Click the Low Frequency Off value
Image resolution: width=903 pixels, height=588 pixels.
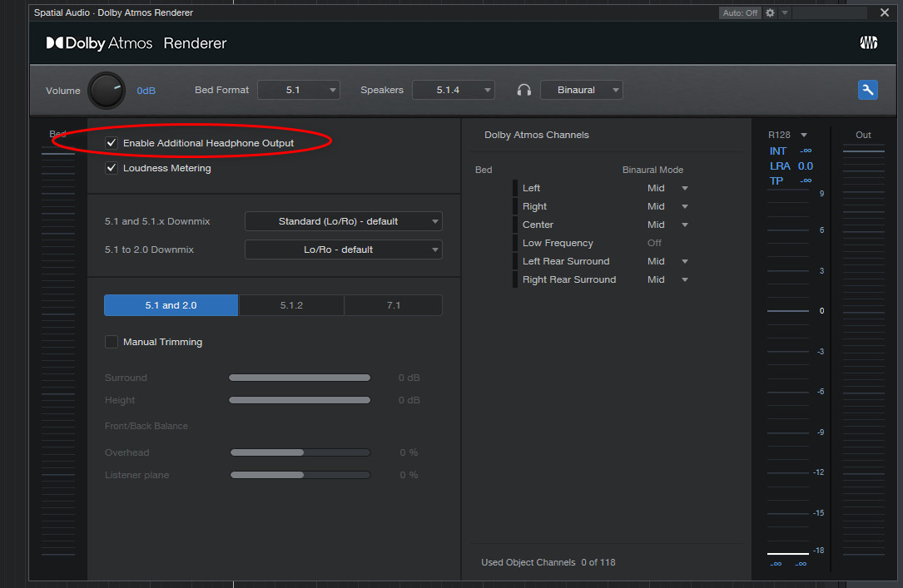pos(654,243)
